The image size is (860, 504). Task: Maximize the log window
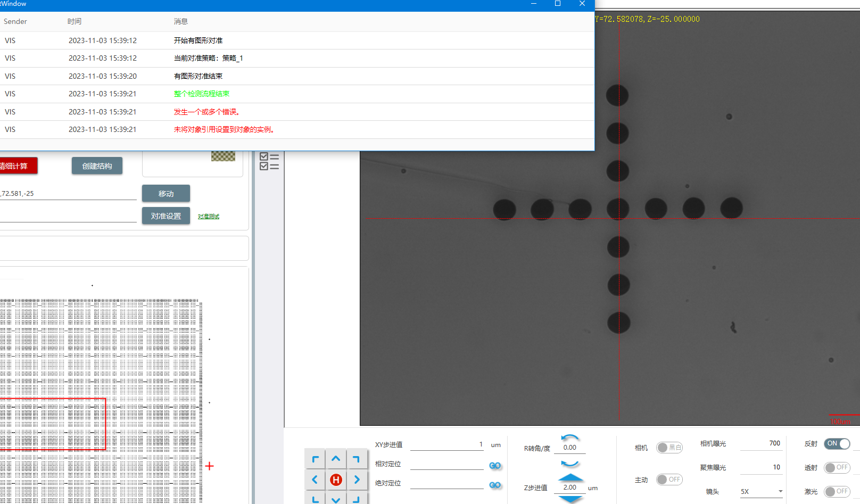(558, 4)
